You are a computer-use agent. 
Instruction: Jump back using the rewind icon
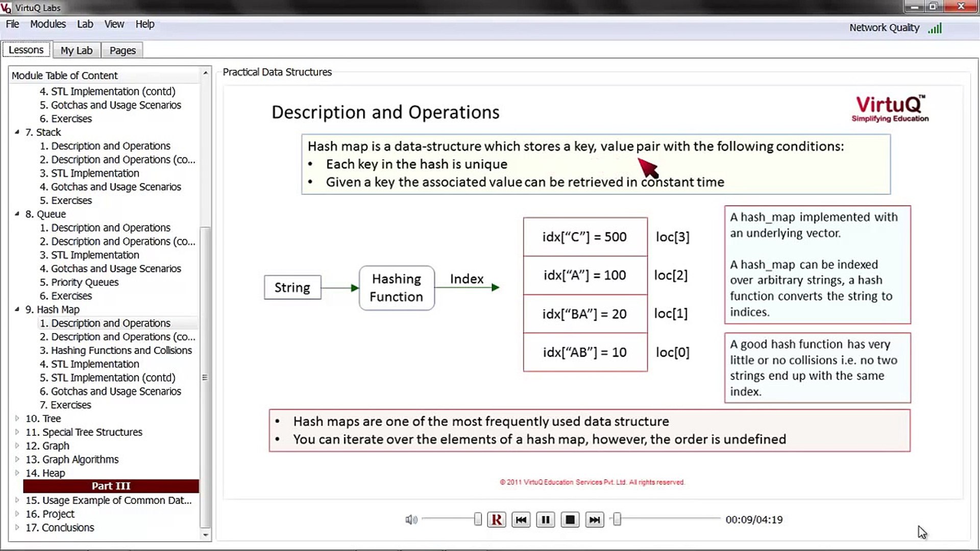tap(521, 519)
